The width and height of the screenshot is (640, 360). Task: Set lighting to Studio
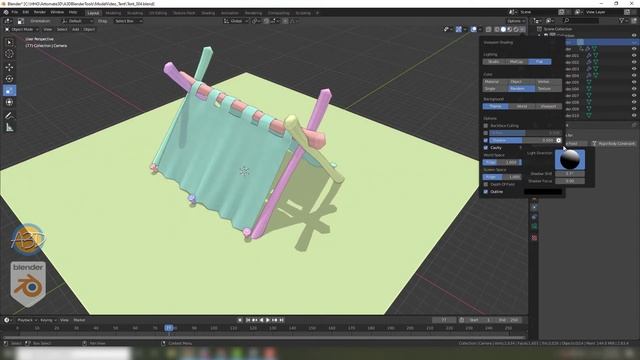[493, 62]
